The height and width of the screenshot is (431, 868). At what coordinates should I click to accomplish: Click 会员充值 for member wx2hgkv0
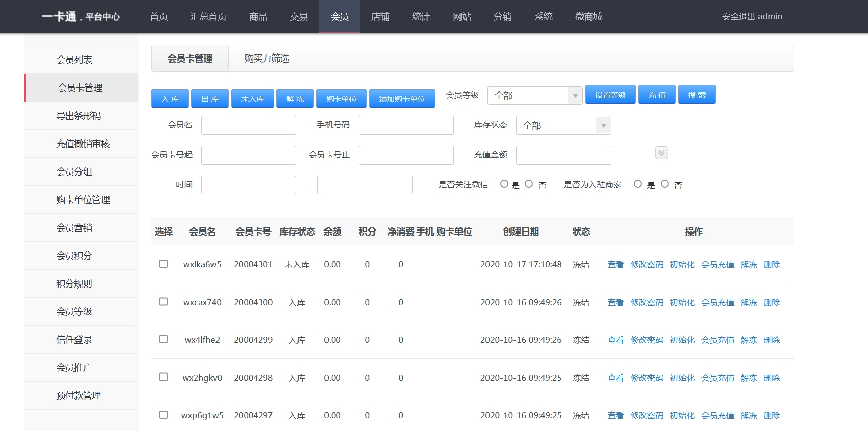click(718, 378)
